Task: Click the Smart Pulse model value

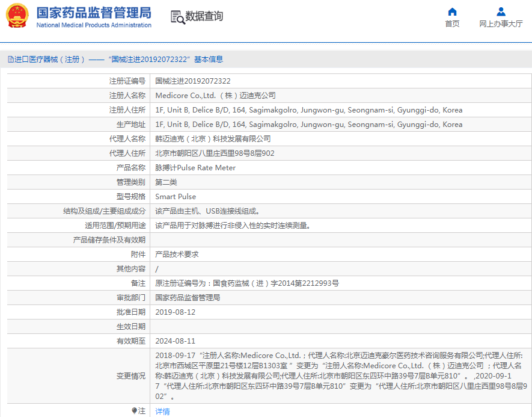Action: click(176, 197)
